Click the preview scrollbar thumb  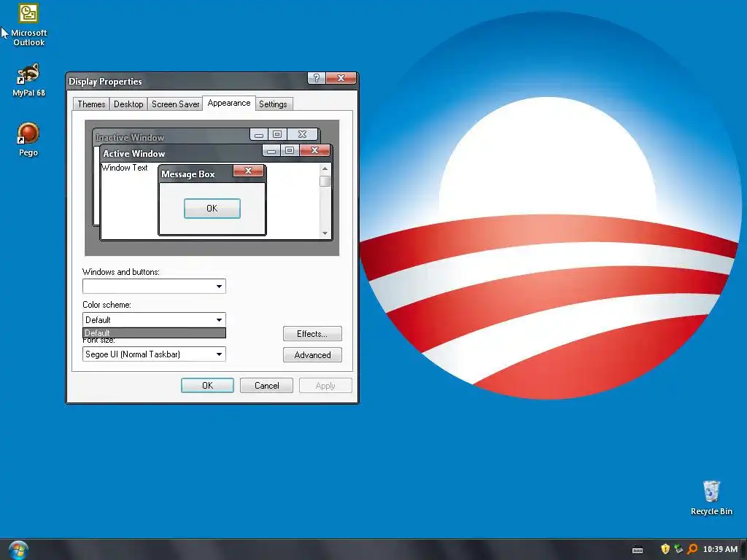coord(325,181)
